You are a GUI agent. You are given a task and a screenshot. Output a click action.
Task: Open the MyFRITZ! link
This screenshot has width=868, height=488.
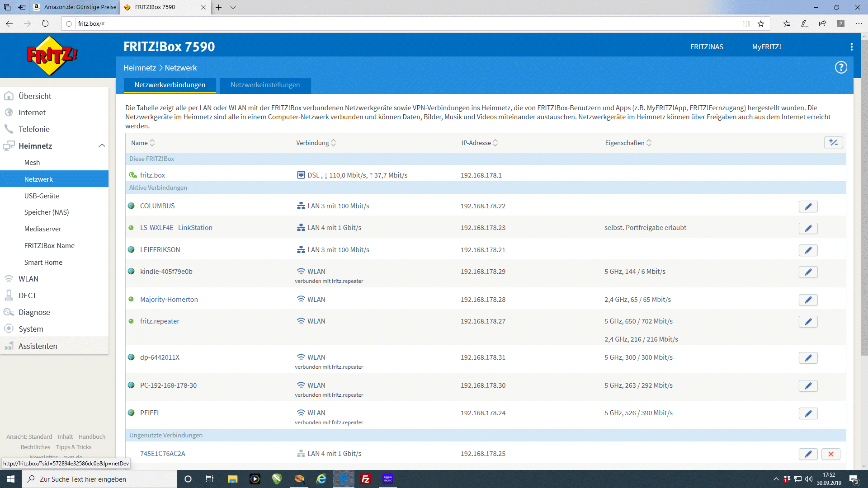pos(766,47)
